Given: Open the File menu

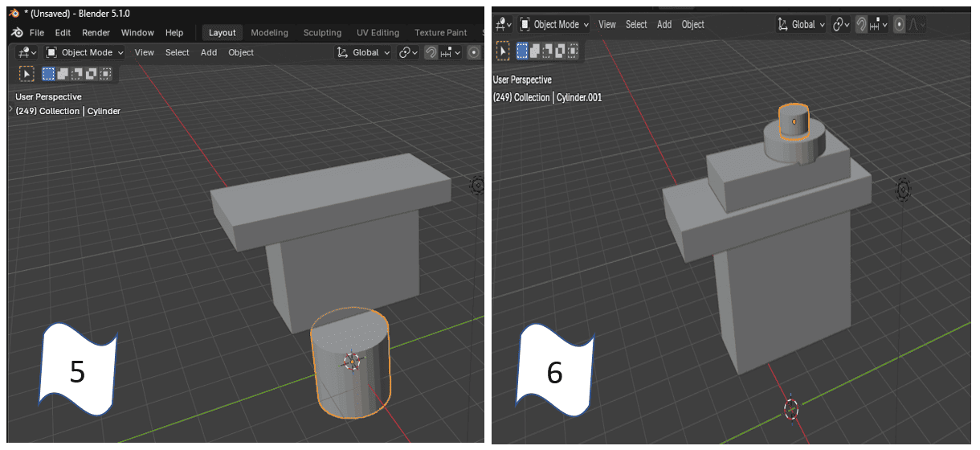Looking at the screenshot, I should tap(37, 33).
